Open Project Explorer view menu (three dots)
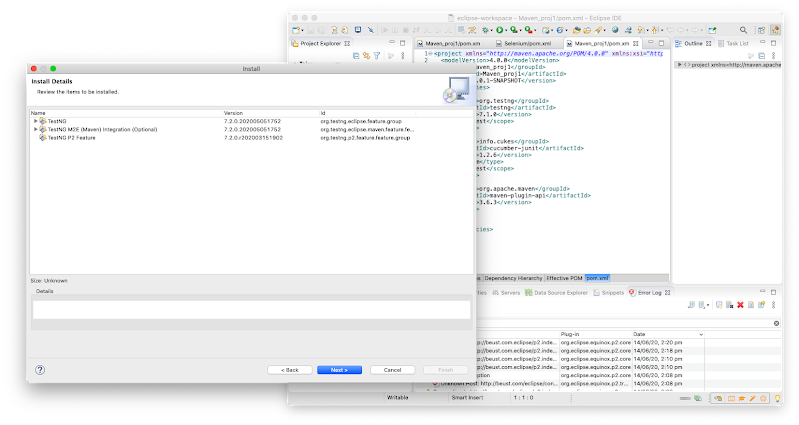The width and height of the screenshot is (799, 425). pyautogui.click(x=403, y=56)
